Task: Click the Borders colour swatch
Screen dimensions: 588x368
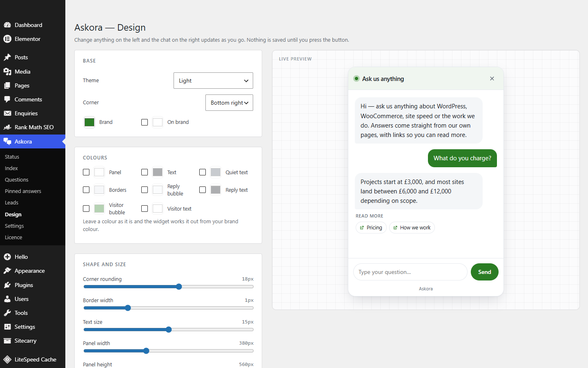Action: pos(99,190)
